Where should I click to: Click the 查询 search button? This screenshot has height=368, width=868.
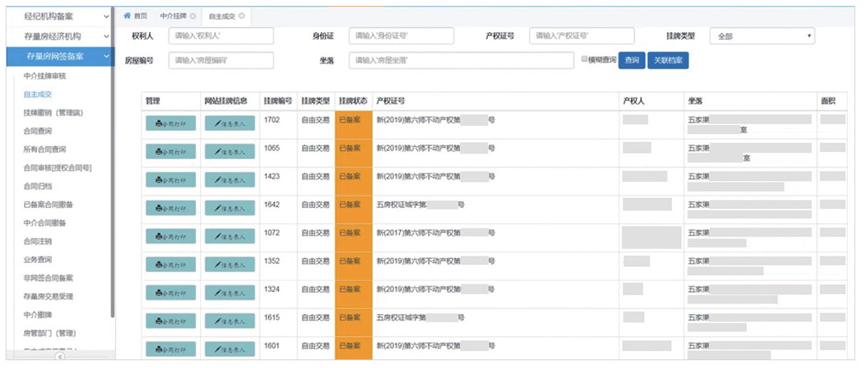(x=631, y=60)
